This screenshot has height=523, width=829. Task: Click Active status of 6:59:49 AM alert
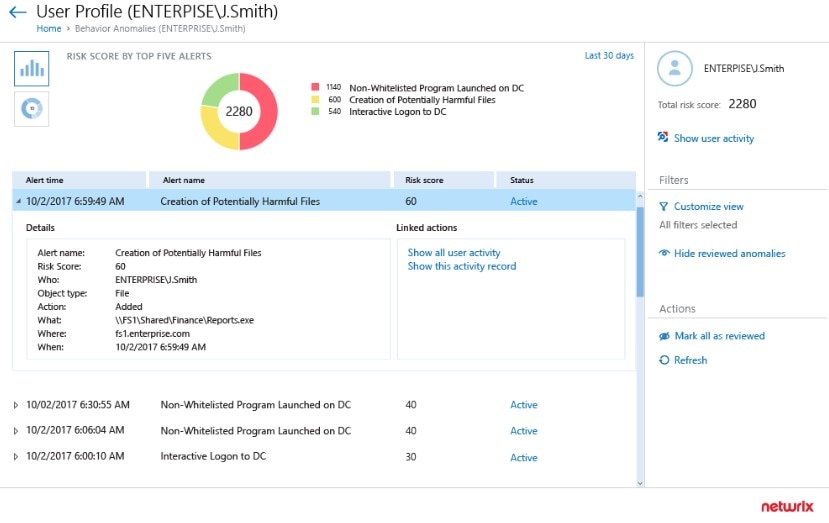coord(523,201)
